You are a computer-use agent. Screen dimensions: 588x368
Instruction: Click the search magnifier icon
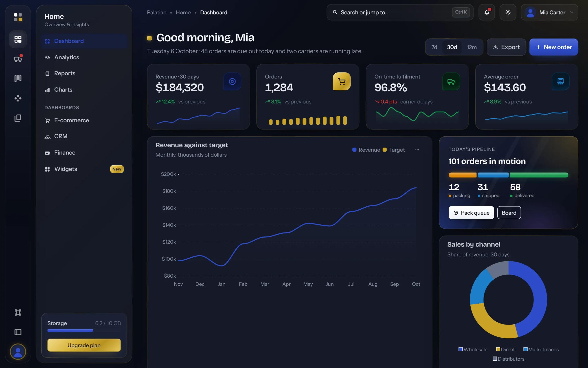pyautogui.click(x=335, y=12)
